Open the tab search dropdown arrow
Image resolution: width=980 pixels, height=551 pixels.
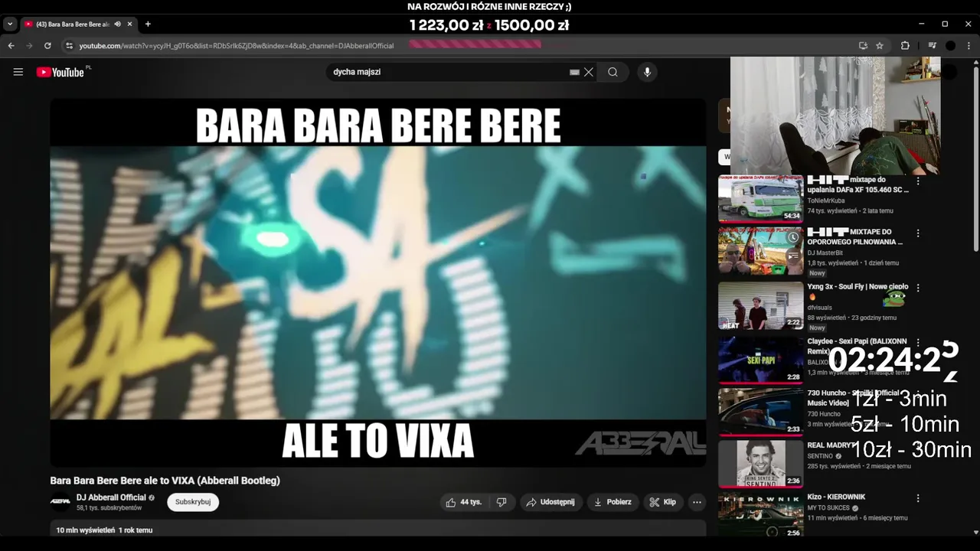point(10,24)
